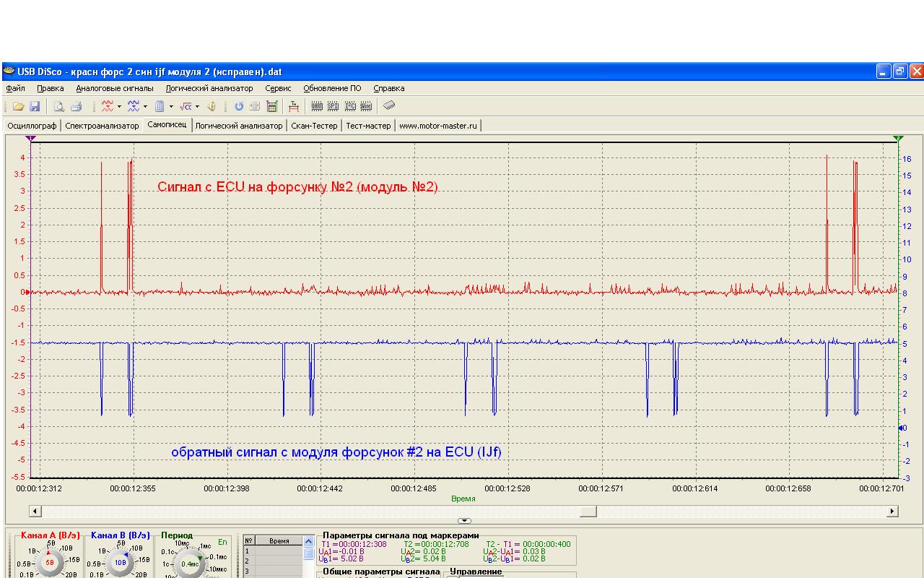Click the open file folder icon

(18, 106)
